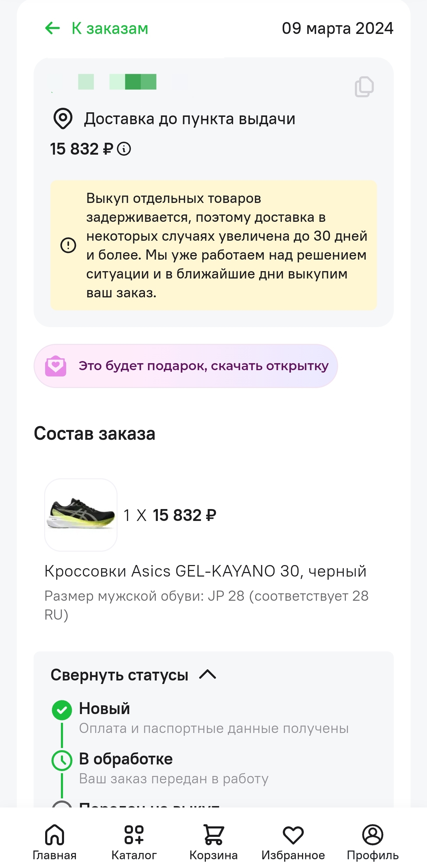The width and height of the screenshot is (427, 868).
Task: Download gift card via Это будет подарок
Action: click(203, 366)
